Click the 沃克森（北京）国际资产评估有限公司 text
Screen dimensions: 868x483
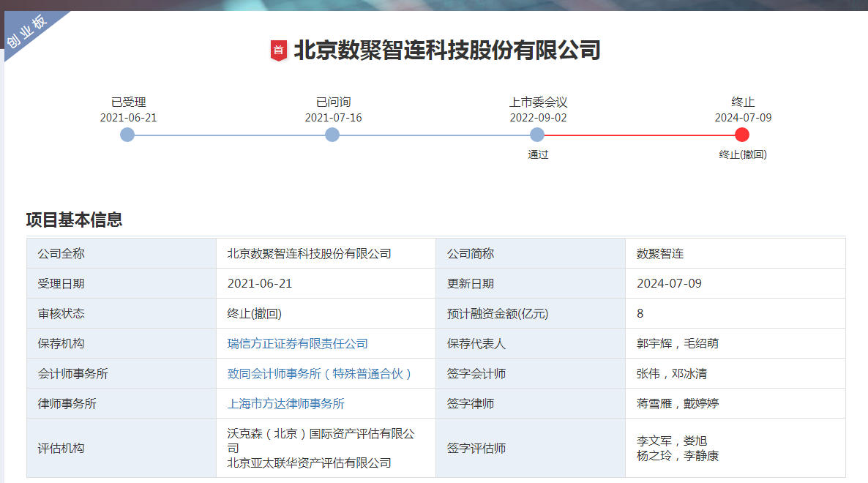321,441
